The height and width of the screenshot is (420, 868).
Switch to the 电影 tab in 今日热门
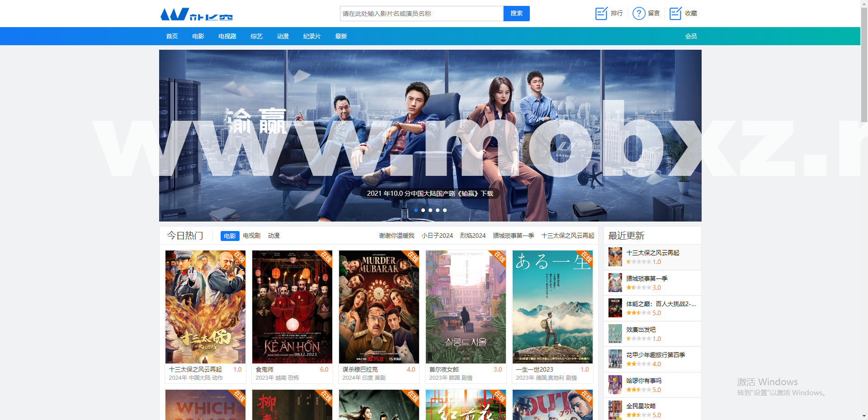[230, 236]
